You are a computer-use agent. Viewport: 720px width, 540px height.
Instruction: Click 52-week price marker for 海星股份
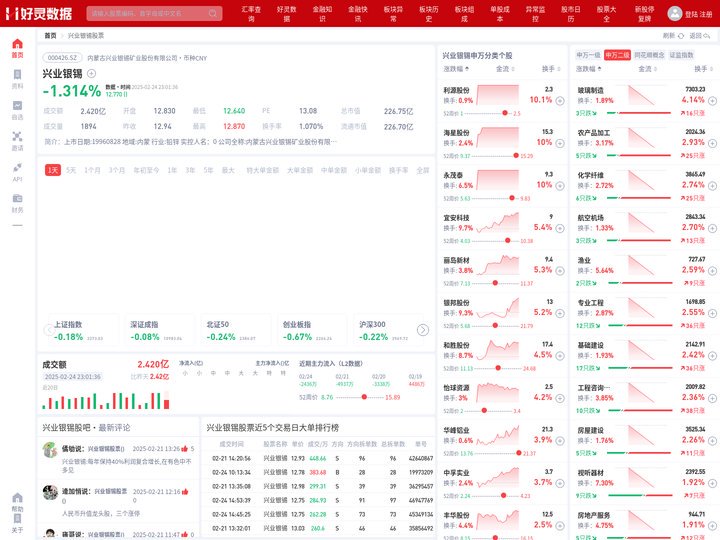[516, 156]
